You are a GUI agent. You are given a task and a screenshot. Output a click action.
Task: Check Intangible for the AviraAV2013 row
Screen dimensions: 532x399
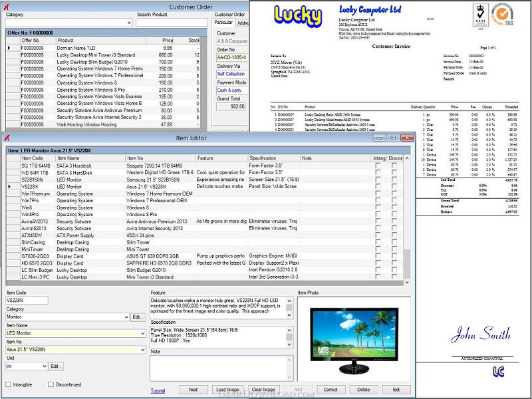(378, 221)
